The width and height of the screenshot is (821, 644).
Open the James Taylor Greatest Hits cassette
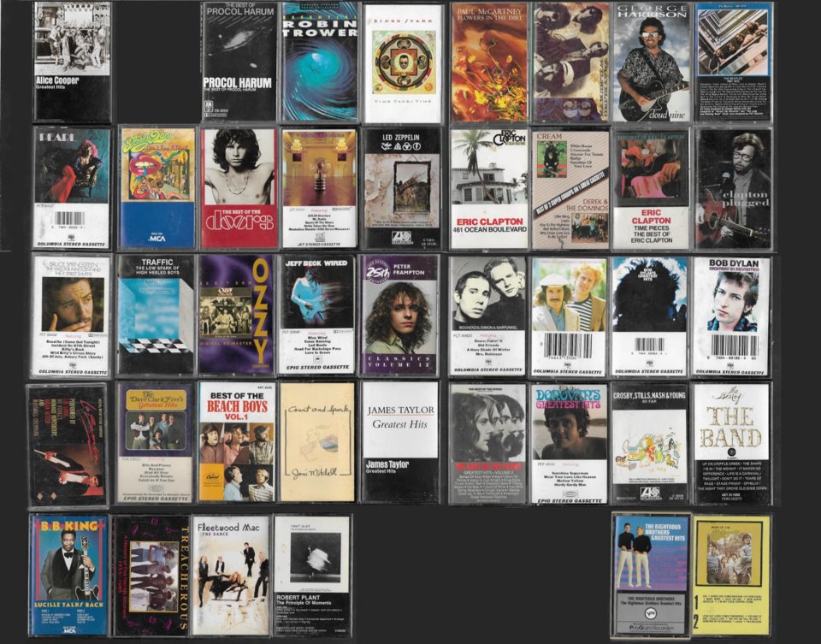(x=400, y=442)
